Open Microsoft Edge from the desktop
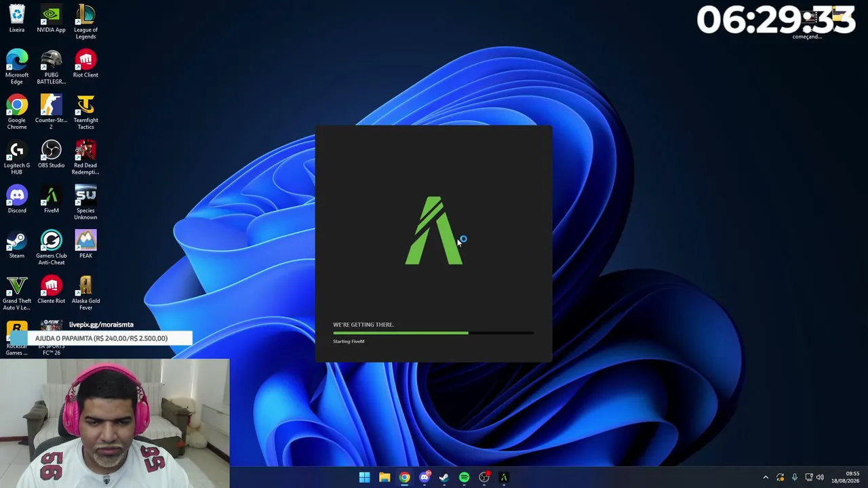Viewport: 868px width, 488px height. click(x=17, y=67)
